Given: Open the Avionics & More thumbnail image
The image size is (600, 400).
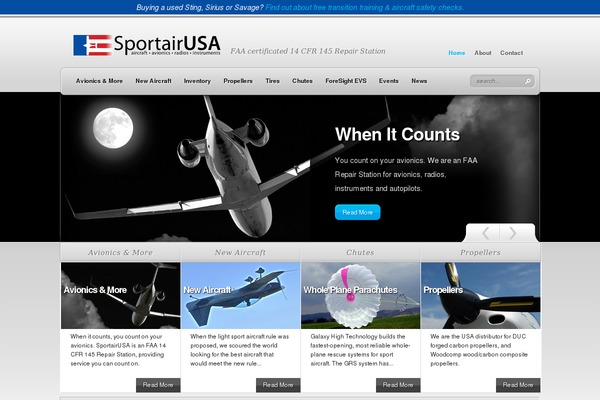Looking at the screenshot, I should 121,296.
